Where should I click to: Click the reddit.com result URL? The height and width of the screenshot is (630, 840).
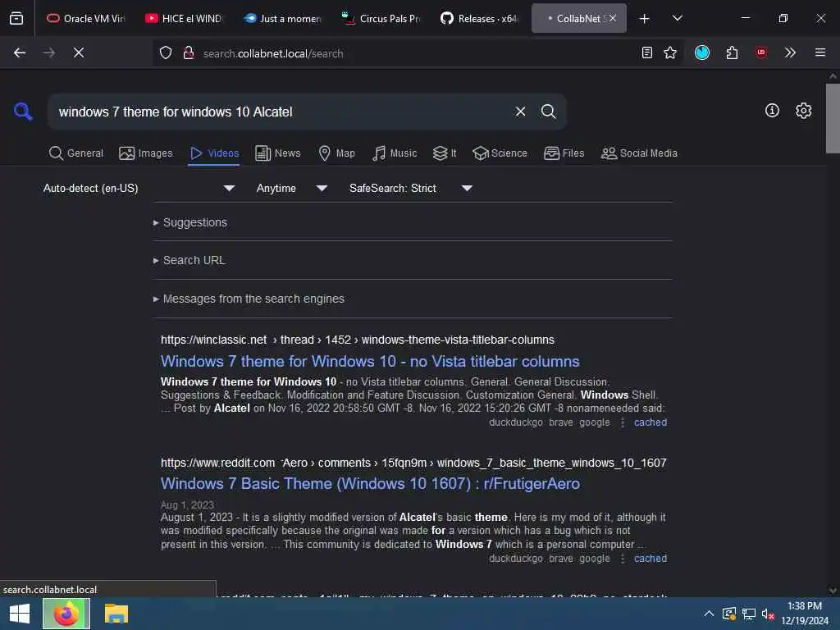(413, 463)
